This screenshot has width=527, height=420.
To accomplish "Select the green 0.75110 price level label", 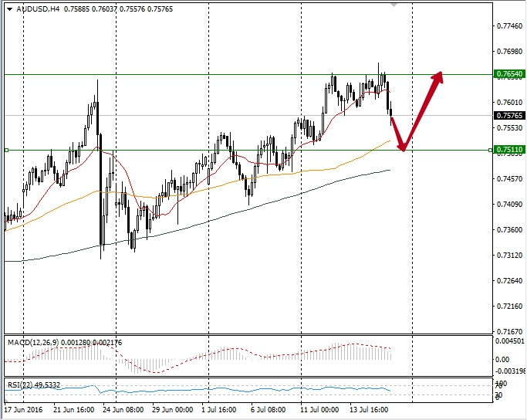I will (x=509, y=149).
